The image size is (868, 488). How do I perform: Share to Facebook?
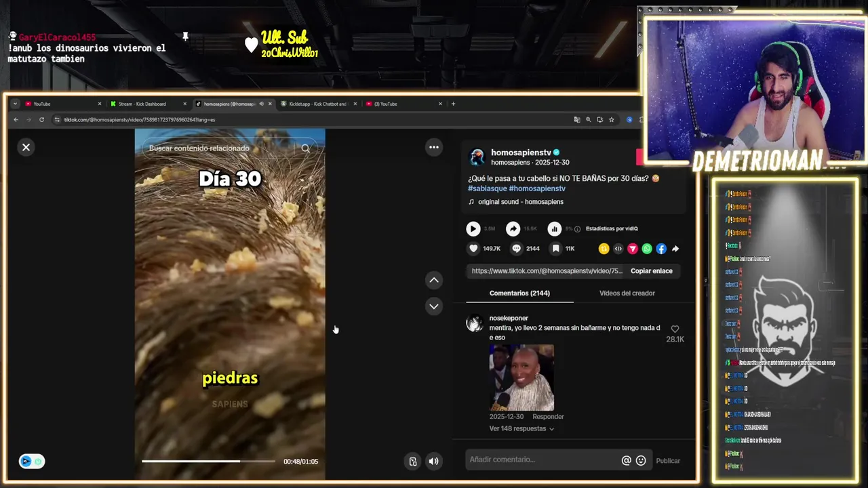(x=661, y=249)
